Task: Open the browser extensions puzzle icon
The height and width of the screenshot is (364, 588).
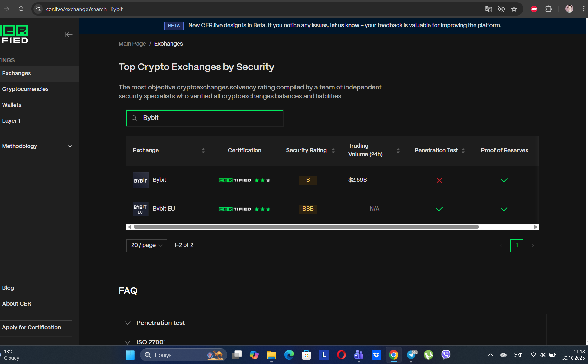Action: click(548, 9)
